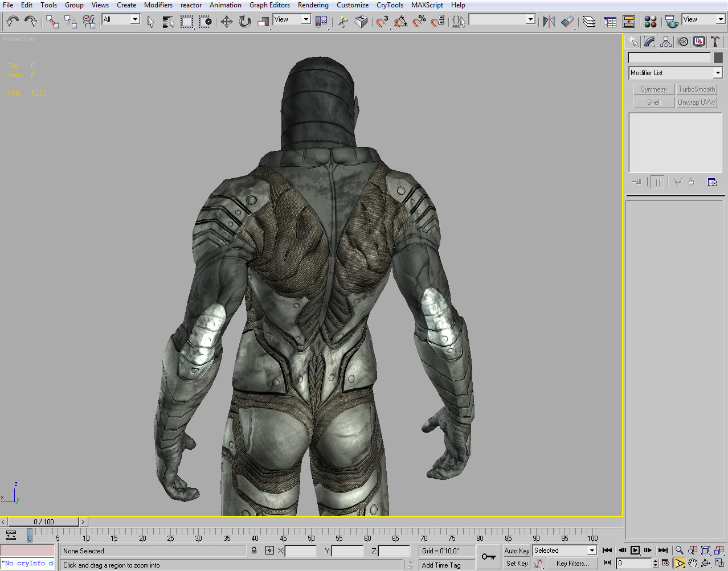Click the Key Filters button
This screenshot has height=571, width=728.
coord(572,563)
